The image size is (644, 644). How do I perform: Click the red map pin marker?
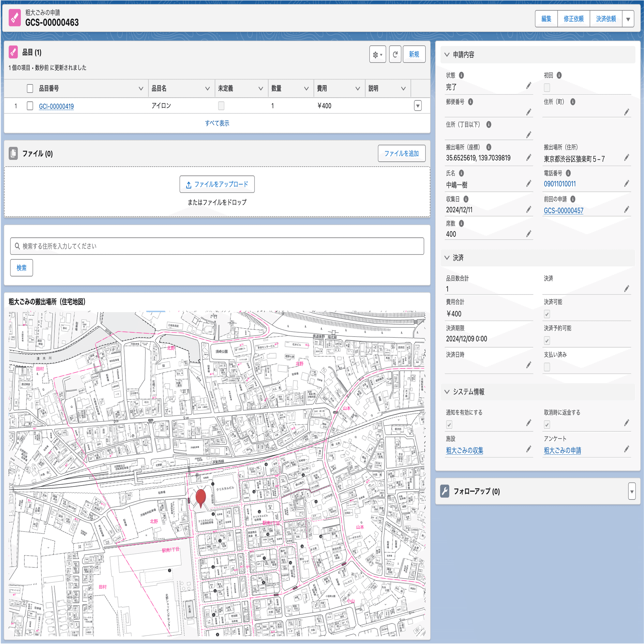pyautogui.click(x=200, y=497)
